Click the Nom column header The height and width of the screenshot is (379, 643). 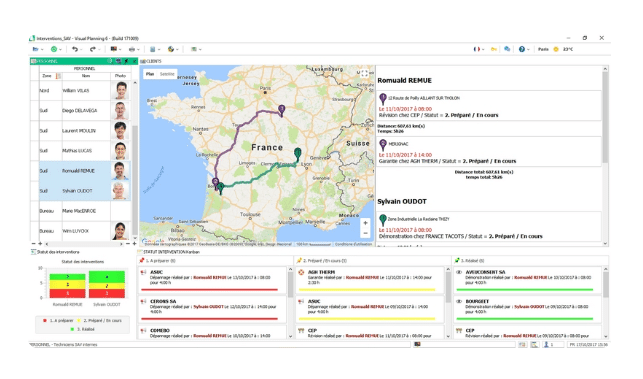point(86,76)
